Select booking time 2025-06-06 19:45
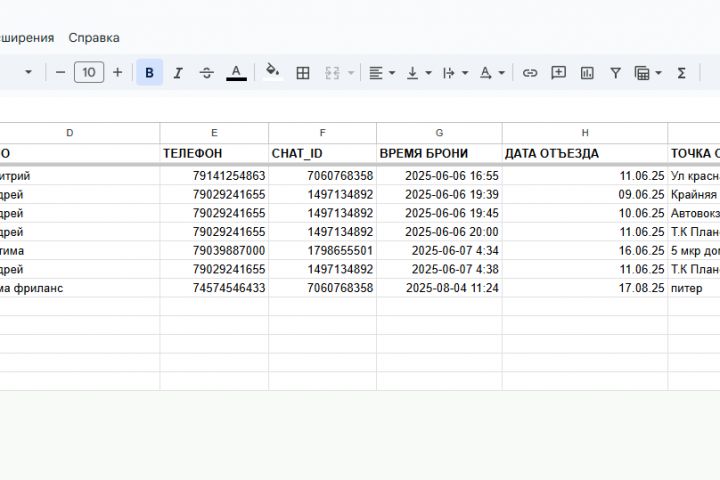Image resolution: width=720 pixels, height=480 pixels. pos(439,213)
